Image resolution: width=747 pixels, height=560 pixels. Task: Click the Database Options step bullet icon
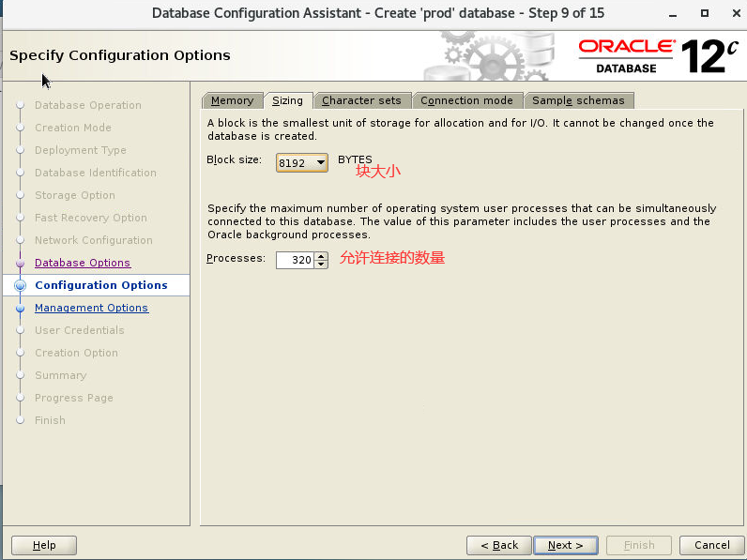(x=20, y=263)
